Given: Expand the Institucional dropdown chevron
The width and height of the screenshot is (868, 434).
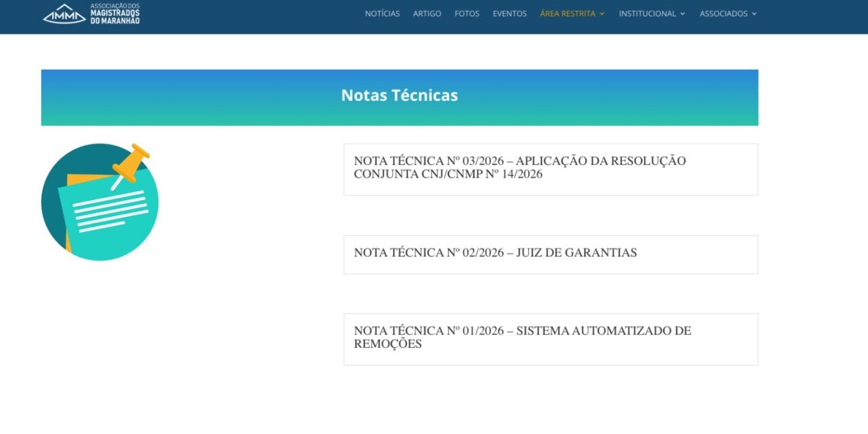Looking at the screenshot, I should click(683, 14).
